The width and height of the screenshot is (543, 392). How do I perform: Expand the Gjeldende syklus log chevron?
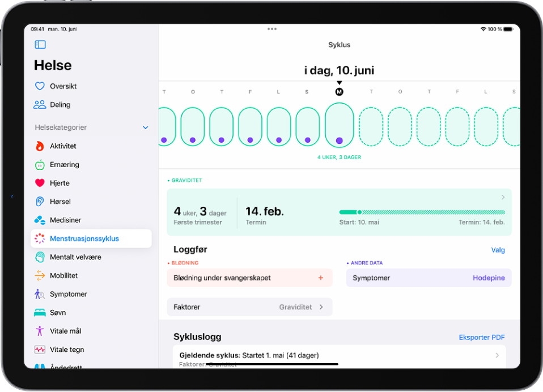pos(497,355)
